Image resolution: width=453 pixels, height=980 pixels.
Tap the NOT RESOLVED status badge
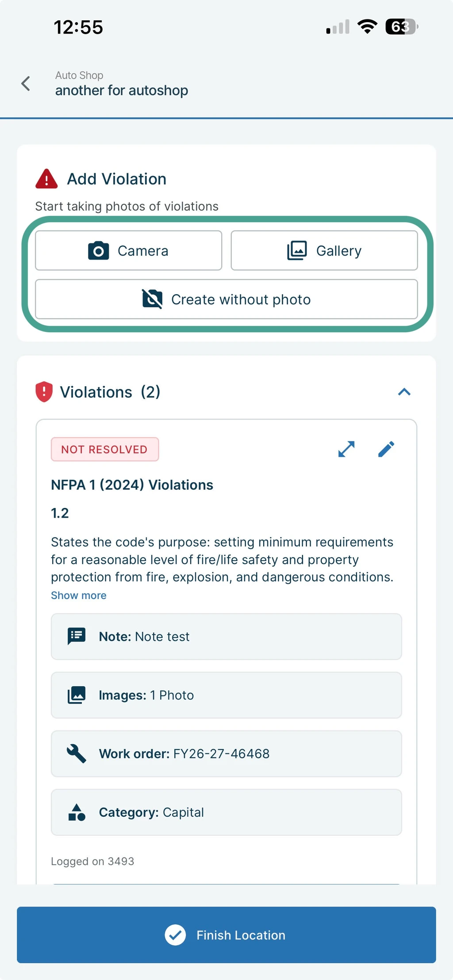pyautogui.click(x=105, y=449)
